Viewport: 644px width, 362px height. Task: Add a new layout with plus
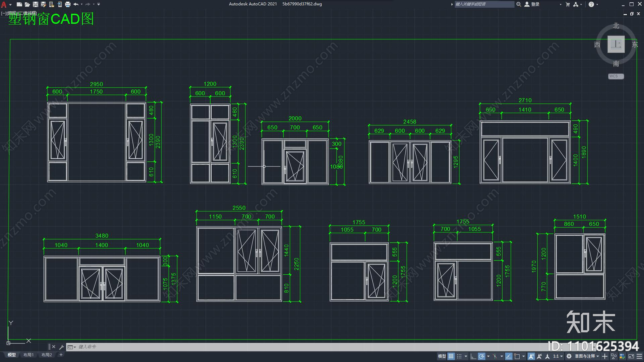coord(61,355)
